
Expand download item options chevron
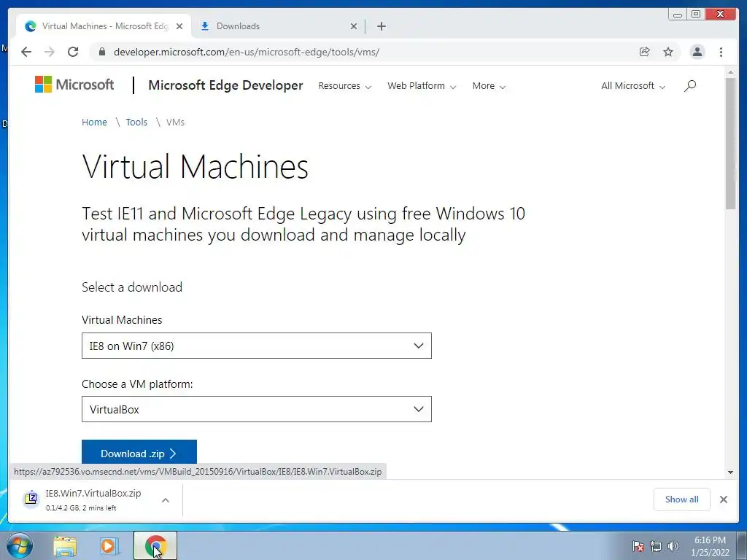[x=166, y=500]
